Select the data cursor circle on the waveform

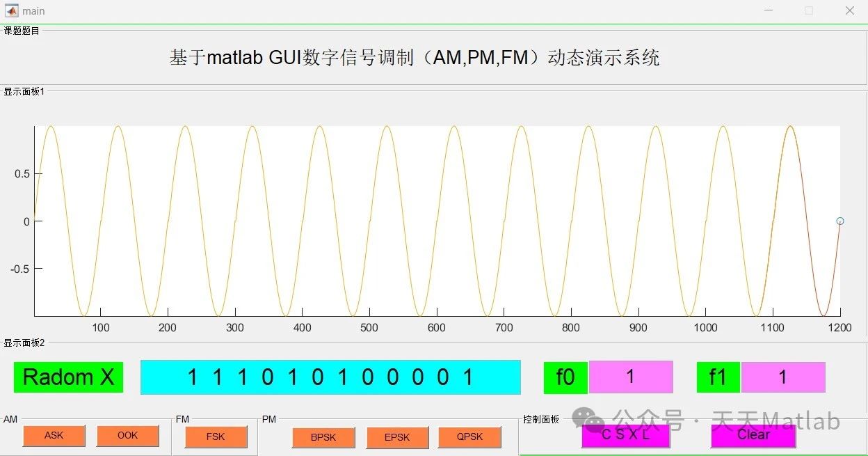pyautogui.click(x=839, y=221)
